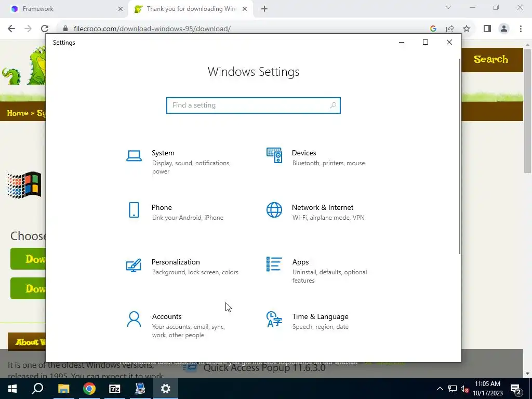Open the Windows Start menu
Viewport: 532px width, 399px height.
(12, 389)
